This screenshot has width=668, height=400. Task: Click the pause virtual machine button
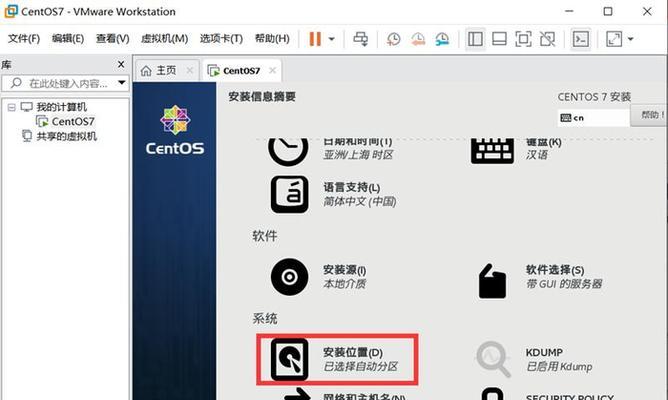(315, 39)
